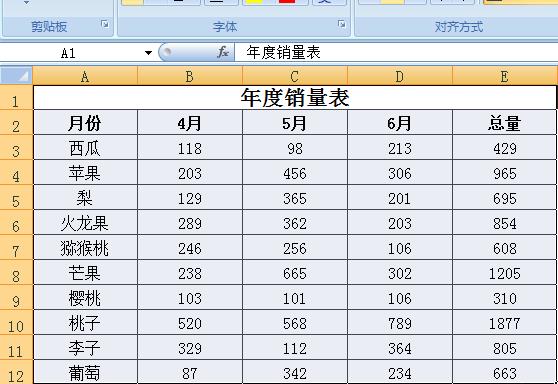The height and width of the screenshot is (384, 558).
Task: Click the 火龙果 cell
Action: pyautogui.click(x=85, y=222)
